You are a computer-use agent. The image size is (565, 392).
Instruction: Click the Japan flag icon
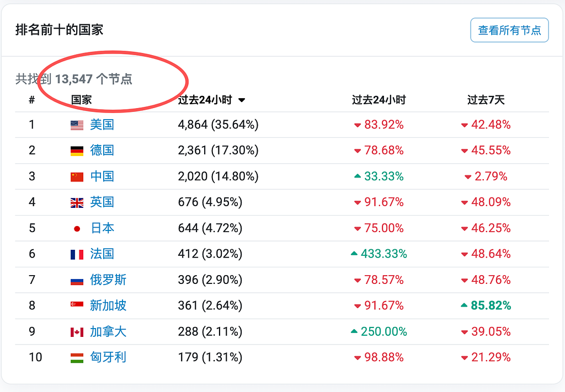77,229
